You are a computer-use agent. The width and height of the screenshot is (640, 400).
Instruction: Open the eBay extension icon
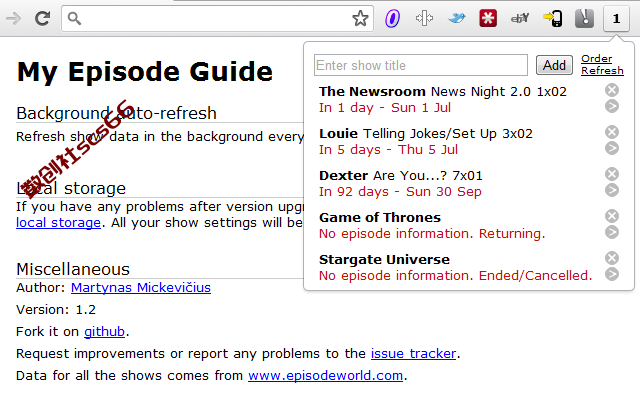tap(520, 18)
